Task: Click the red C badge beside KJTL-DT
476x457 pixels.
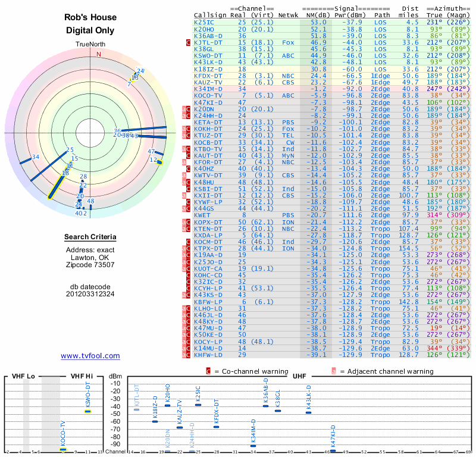Action: click(x=188, y=42)
